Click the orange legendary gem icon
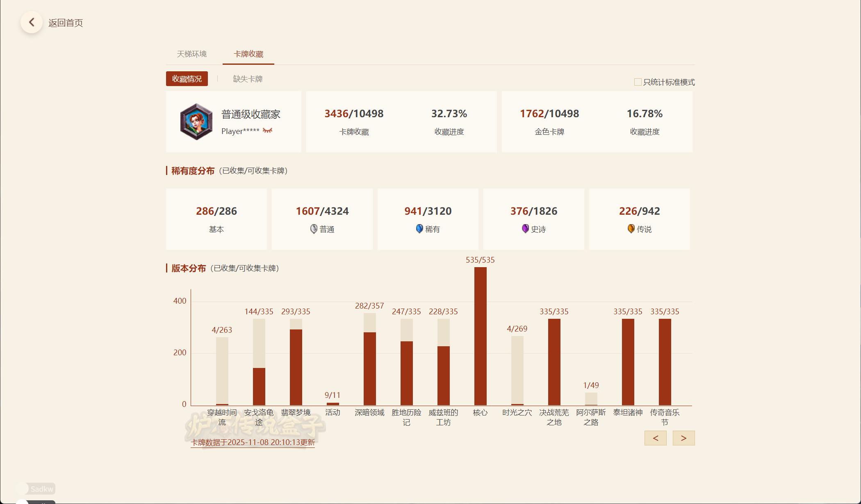Screen dimensions: 861x504 (x=631, y=229)
